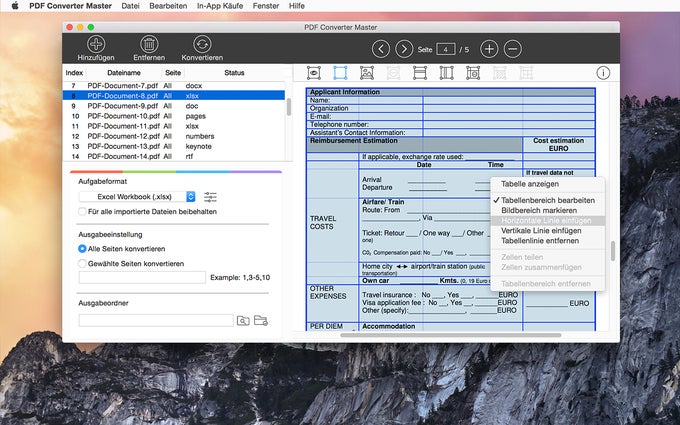Click the numbers format cell
The width and height of the screenshot is (680, 425).
click(200, 136)
